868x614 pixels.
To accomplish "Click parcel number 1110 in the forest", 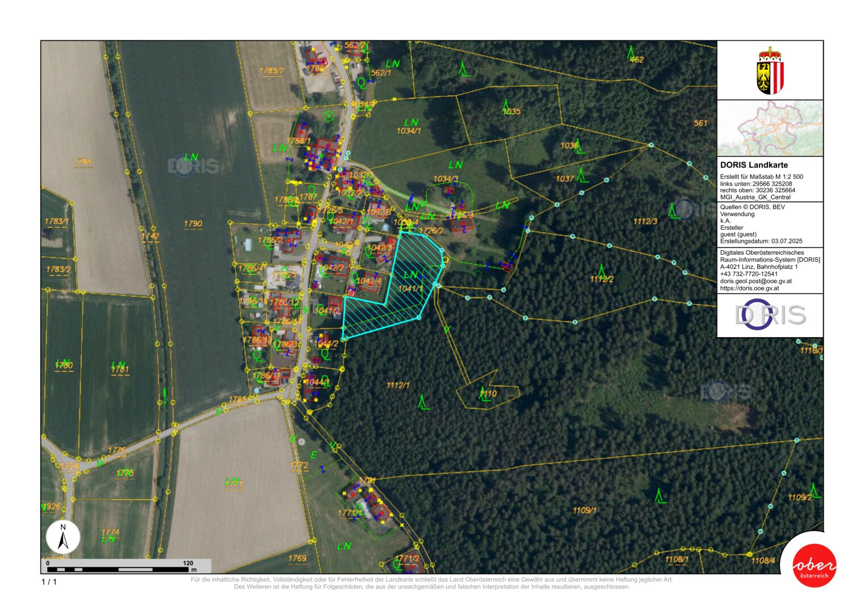I will 488,393.
